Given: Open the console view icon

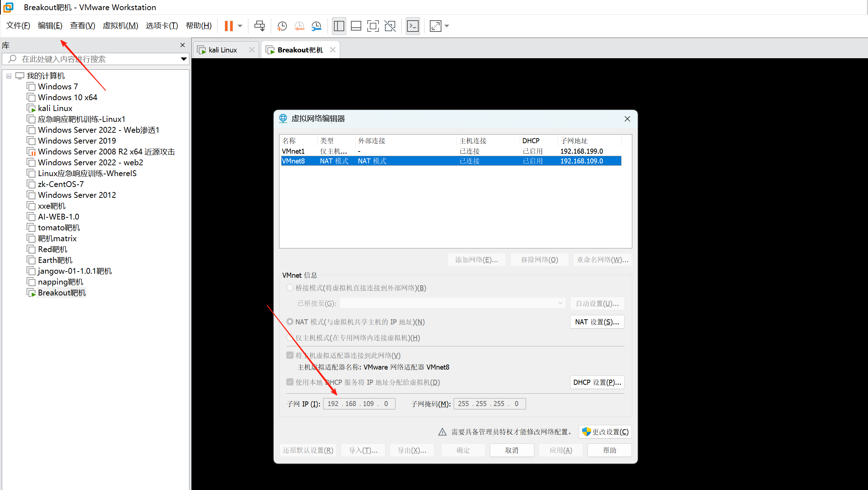Looking at the screenshot, I should point(413,26).
